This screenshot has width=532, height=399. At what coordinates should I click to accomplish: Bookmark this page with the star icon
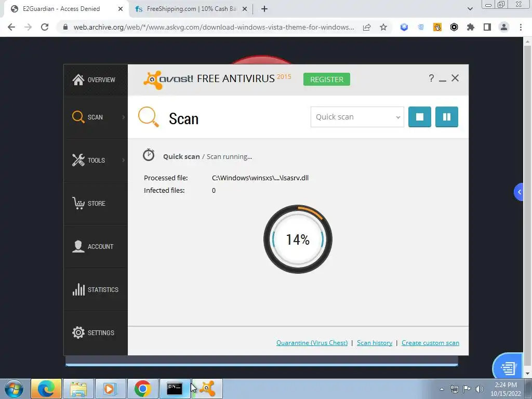(383, 27)
